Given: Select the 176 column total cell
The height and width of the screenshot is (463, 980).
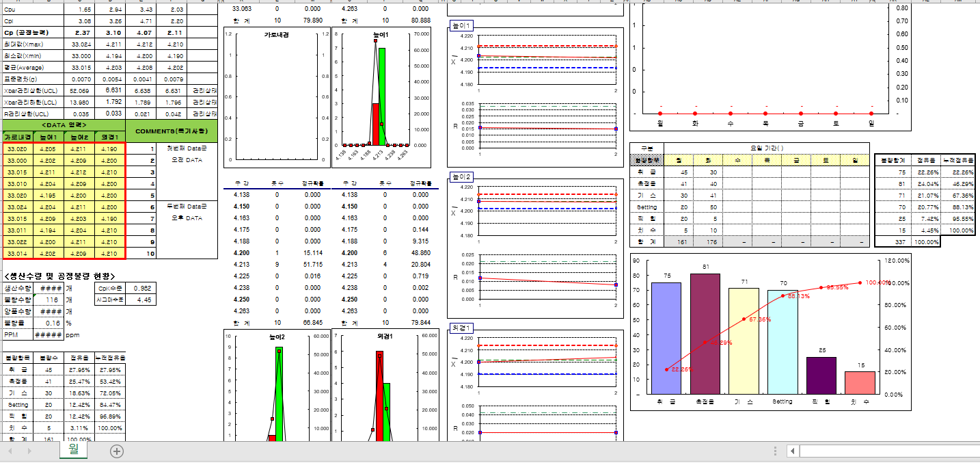Looking at the screenshot, I should point(708,241).
